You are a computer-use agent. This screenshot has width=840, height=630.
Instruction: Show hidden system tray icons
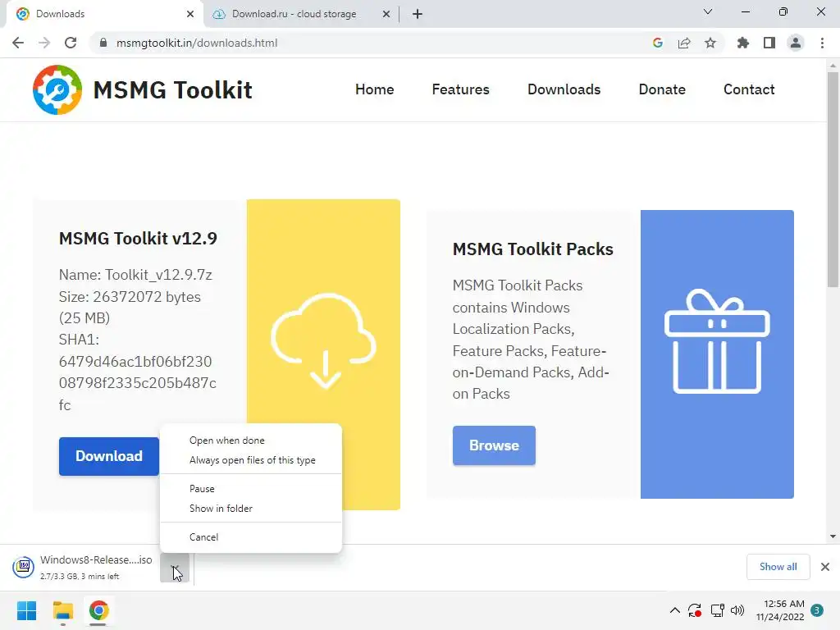click(x=675, y=610)
